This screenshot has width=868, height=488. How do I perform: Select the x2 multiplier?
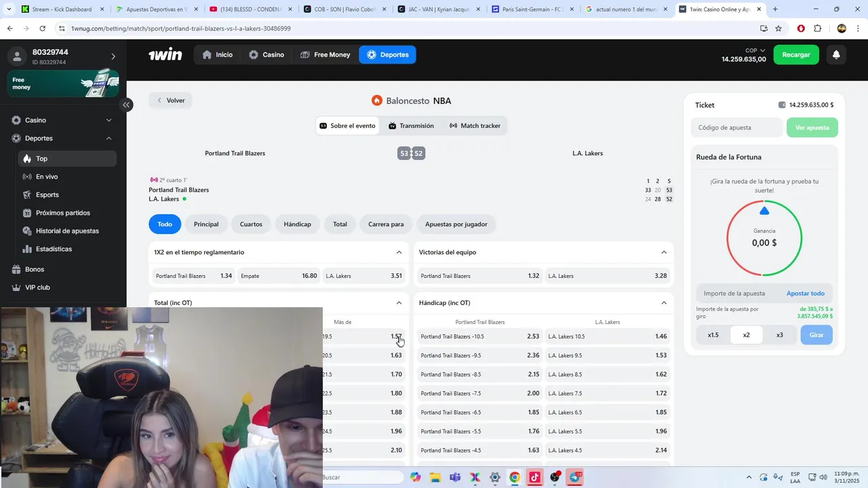coord(747,335)
